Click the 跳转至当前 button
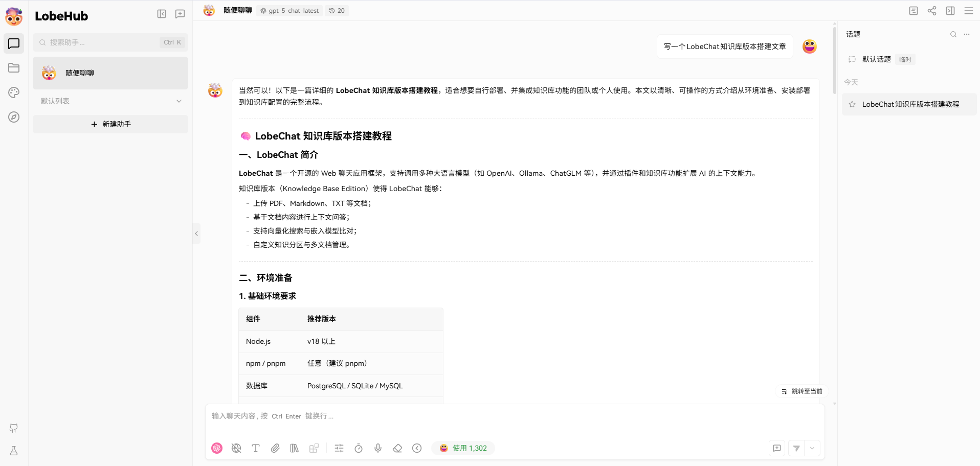 point(802,391)
